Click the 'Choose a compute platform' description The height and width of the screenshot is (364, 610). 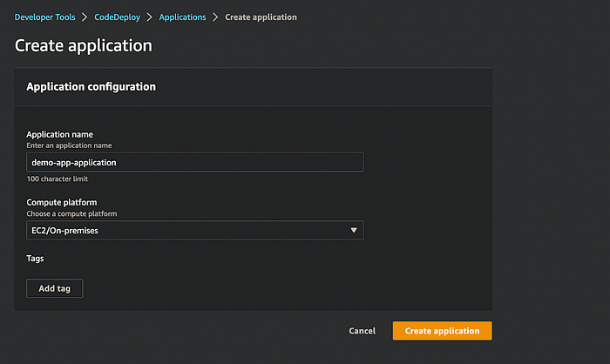click(71, 213)
